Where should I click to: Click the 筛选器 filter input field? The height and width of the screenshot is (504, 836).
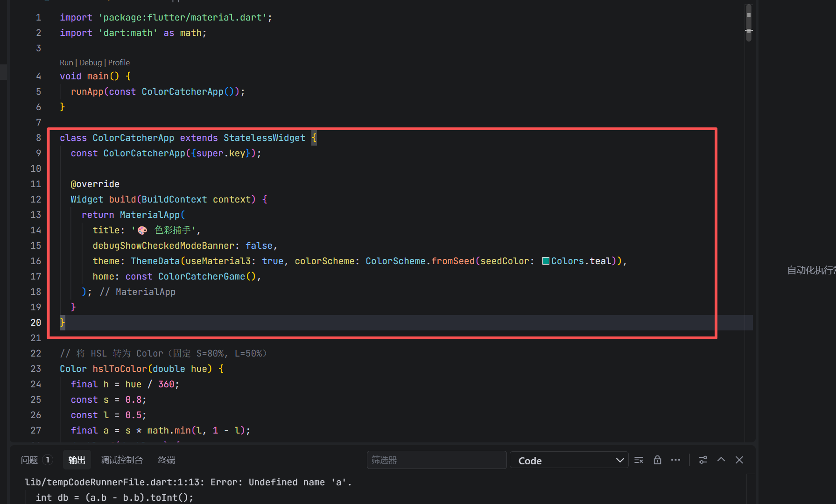tap(436, 460)
